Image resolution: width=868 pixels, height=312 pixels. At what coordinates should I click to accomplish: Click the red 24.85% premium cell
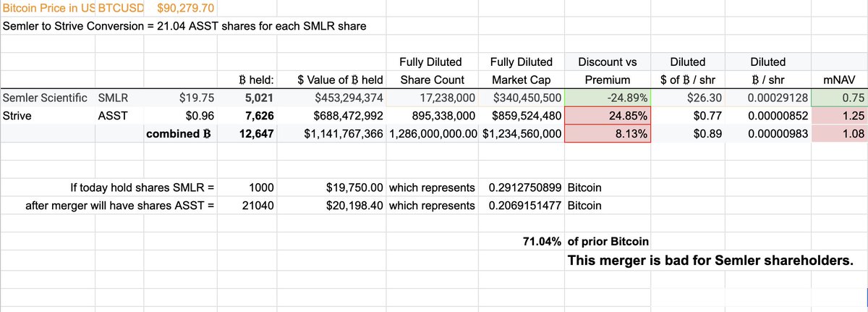point(608,114)
